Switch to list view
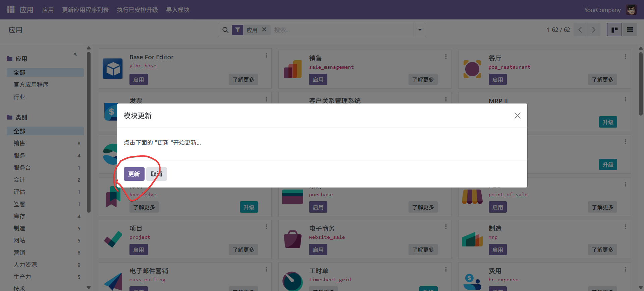The height and width of the screenshot is (291, 644). (630, 30)
